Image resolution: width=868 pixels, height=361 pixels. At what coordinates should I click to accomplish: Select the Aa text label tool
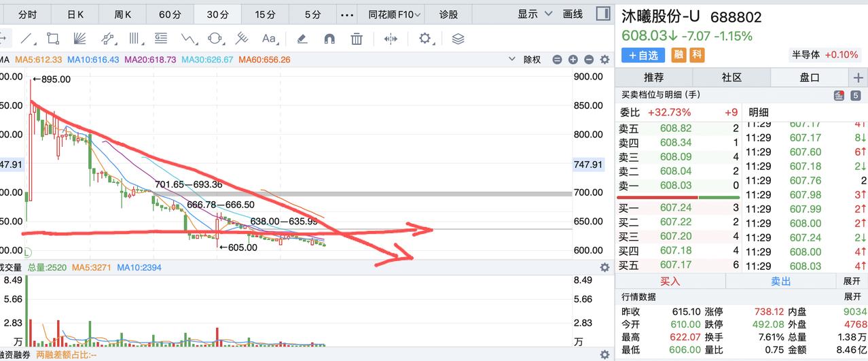269,39
